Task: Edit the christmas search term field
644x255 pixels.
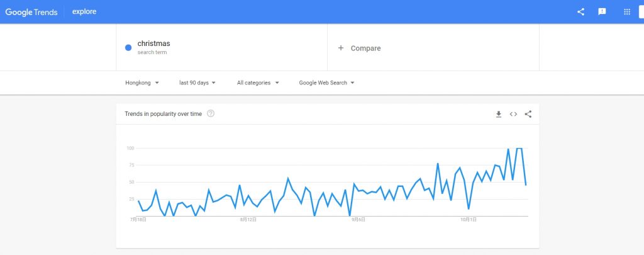Action: [x=153, y=43]
